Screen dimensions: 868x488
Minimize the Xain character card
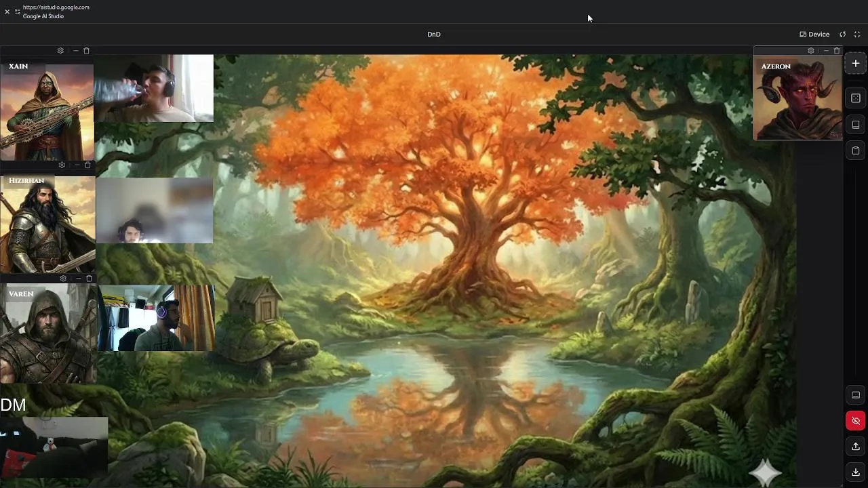(x=75, y=51)
